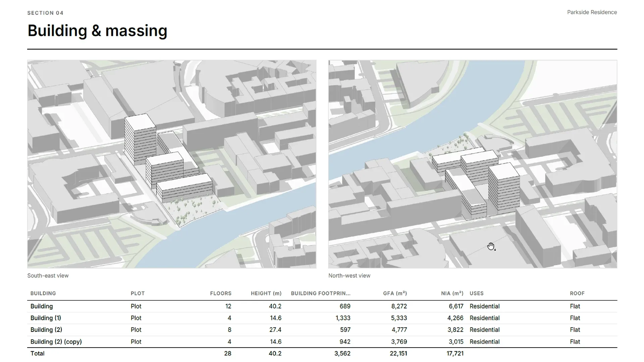The width and height of the screenshot is (644, 362).
Task: Select the 'Building (1)' row name
Action: point(46,318)
